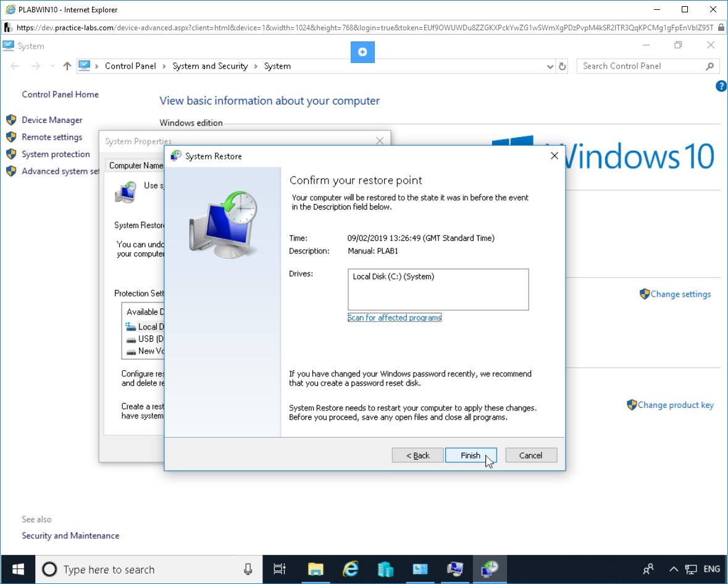Open the People icon in the tray
This screenshot has width=728, height=584.
(648, 569)
